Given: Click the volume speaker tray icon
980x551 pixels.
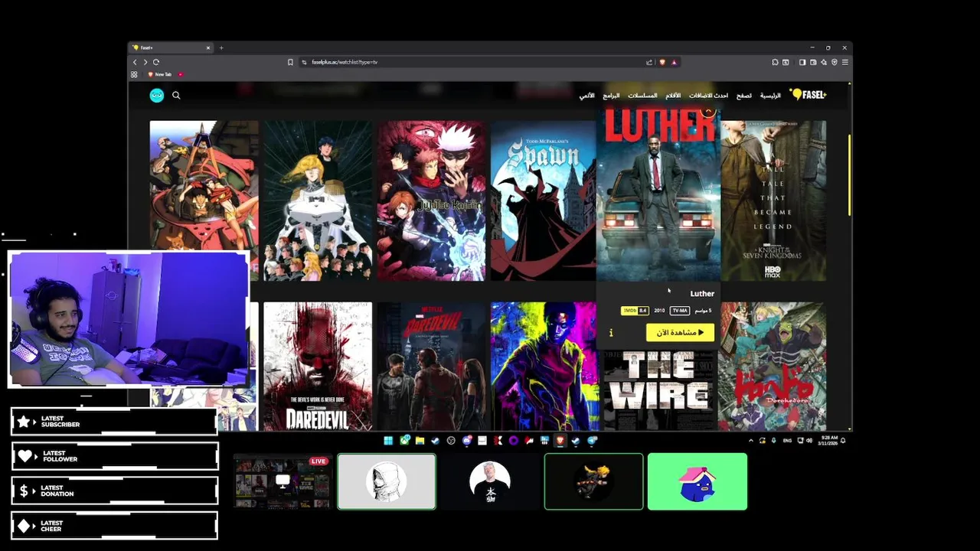Looking at the screenshot, I should (x=809, y=440).
